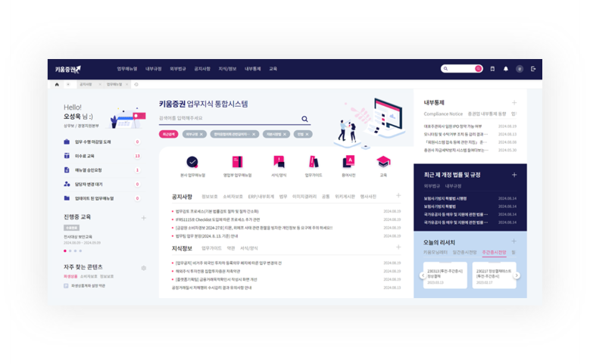Open 업무 수행 마감일 도래 item
Viewport: 590px width, 364px height.
[x=102, y=142]
